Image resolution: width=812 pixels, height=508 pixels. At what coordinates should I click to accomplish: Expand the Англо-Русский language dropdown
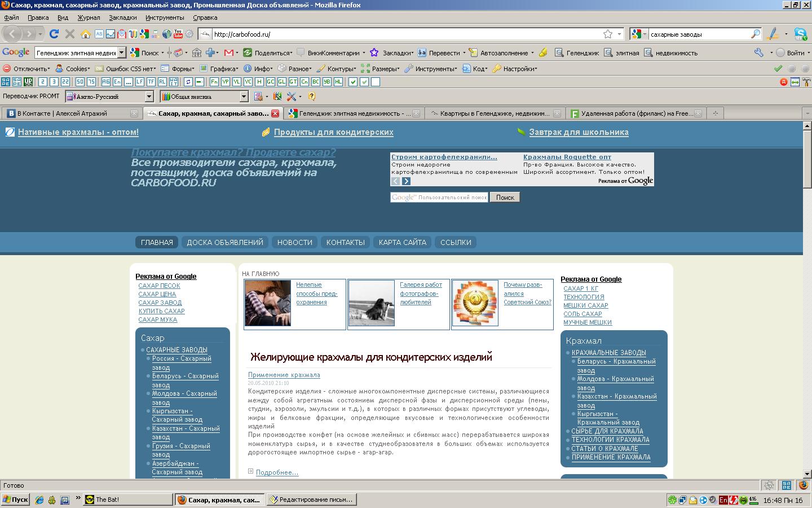point(149,97)
